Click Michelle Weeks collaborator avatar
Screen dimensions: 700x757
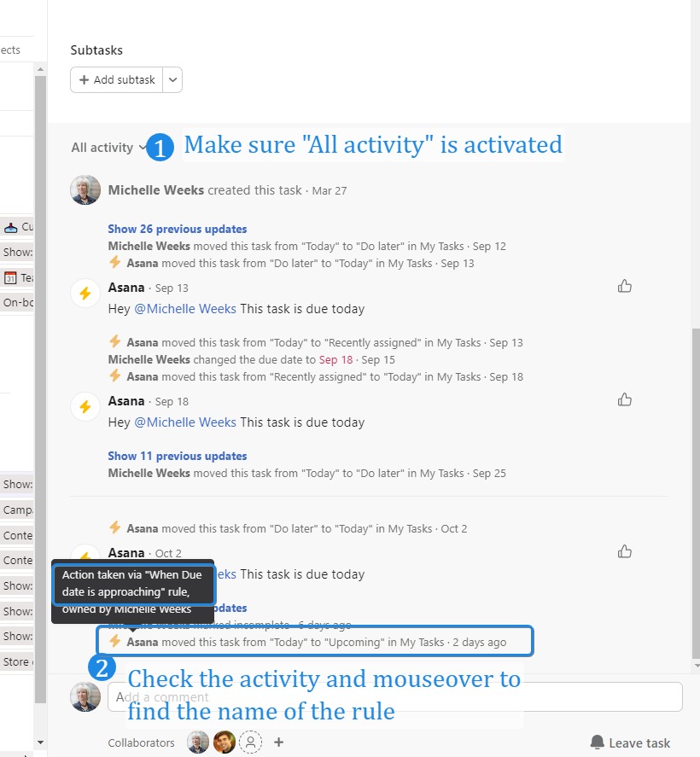click(x=198, y=742)
